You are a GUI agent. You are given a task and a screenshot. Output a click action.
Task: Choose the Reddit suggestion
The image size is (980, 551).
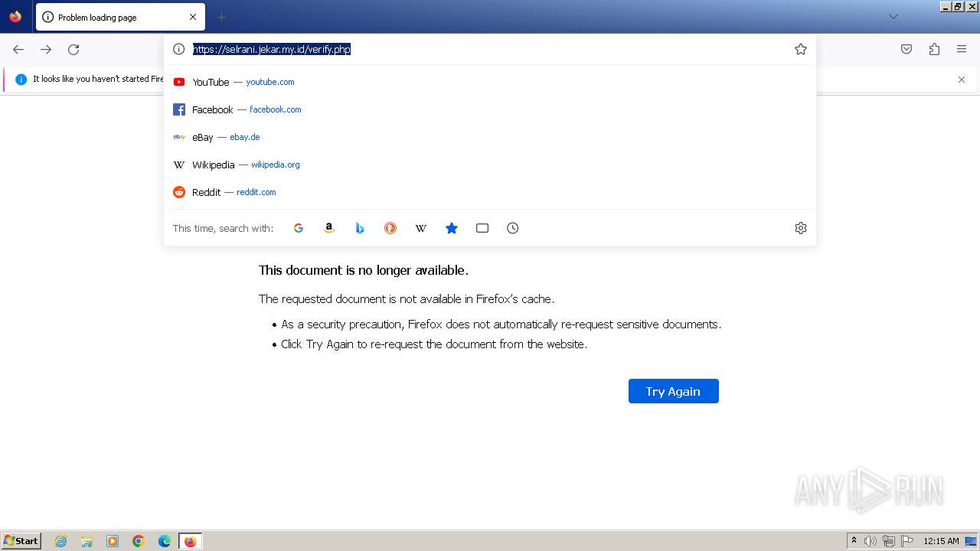click(x=490, y=192)
